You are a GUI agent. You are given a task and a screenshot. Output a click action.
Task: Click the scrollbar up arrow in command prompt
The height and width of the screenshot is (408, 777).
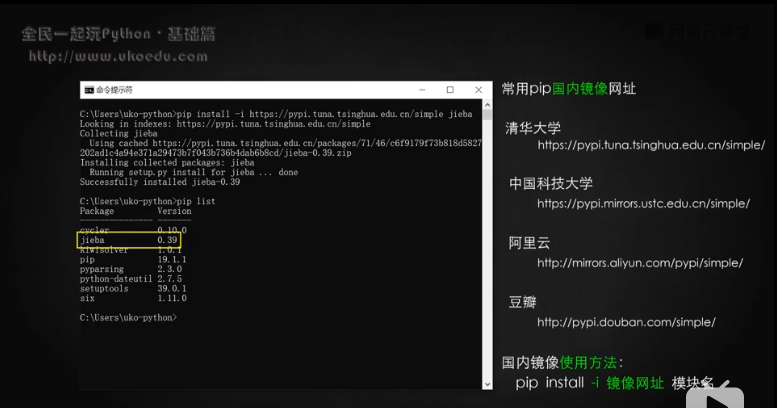487,105
